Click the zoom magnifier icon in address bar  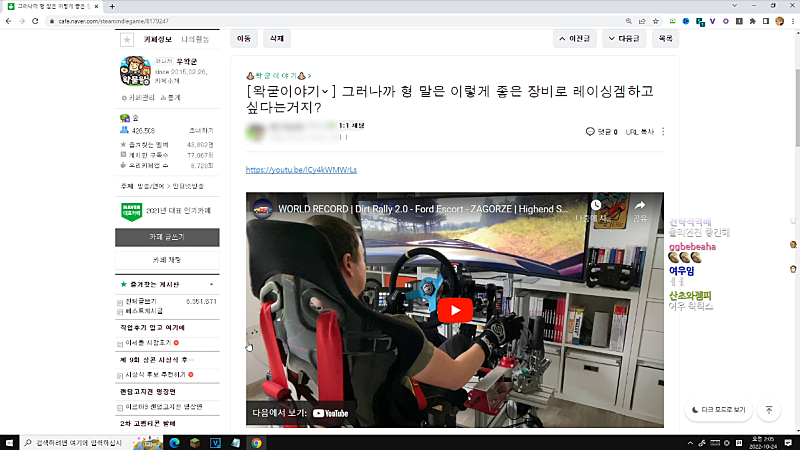click(x=629, y=21)
